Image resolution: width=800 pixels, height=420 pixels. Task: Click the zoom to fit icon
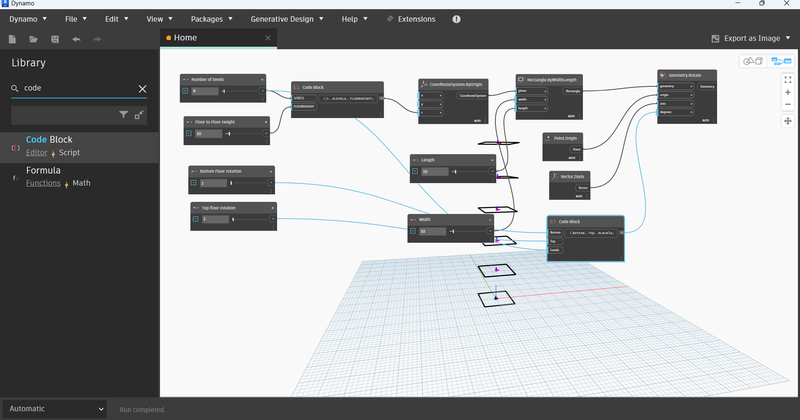pos(788,80)
